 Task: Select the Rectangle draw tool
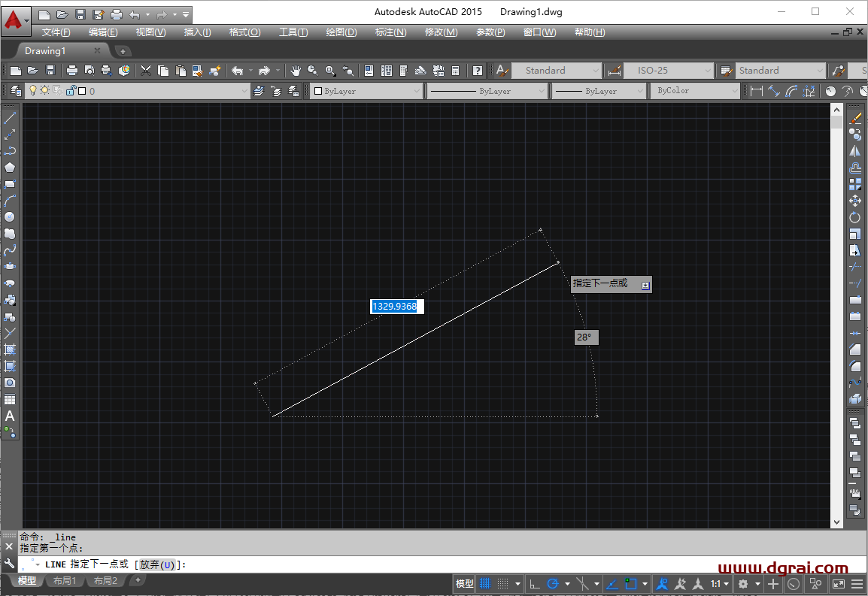click(10, 183)
